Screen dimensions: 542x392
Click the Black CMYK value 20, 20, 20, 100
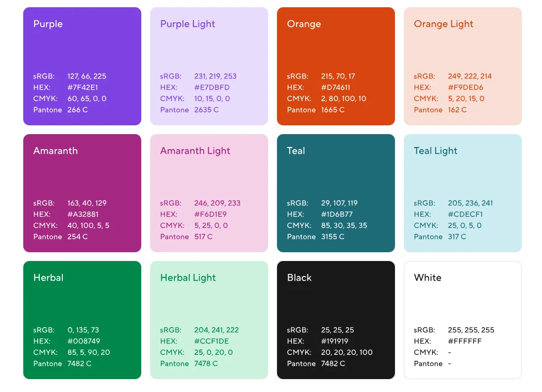(347, 352)
